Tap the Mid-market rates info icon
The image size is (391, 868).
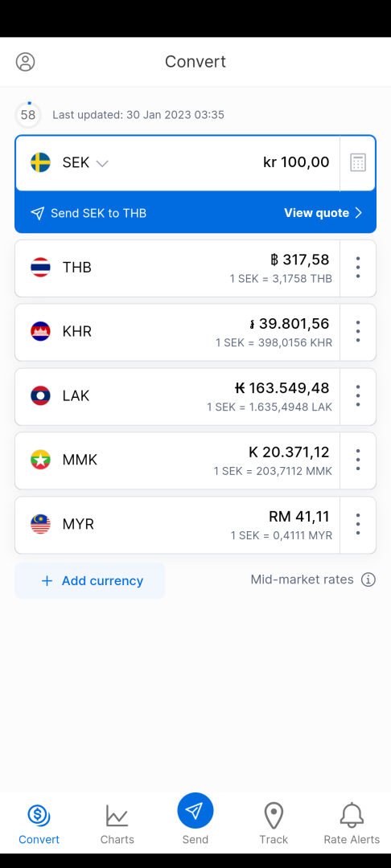coord(368,579)
